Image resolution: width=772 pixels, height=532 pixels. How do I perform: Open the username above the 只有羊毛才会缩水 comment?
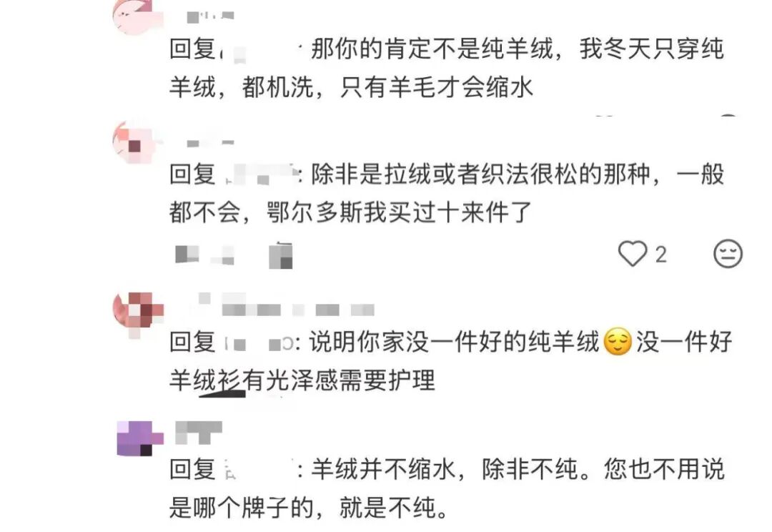pos(210,16)
